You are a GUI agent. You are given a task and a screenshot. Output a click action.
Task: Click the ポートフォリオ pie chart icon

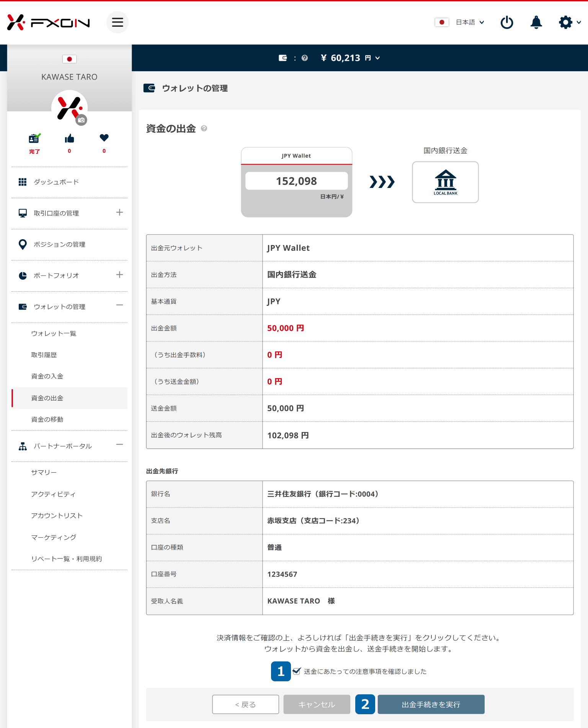tap(23, 276)
